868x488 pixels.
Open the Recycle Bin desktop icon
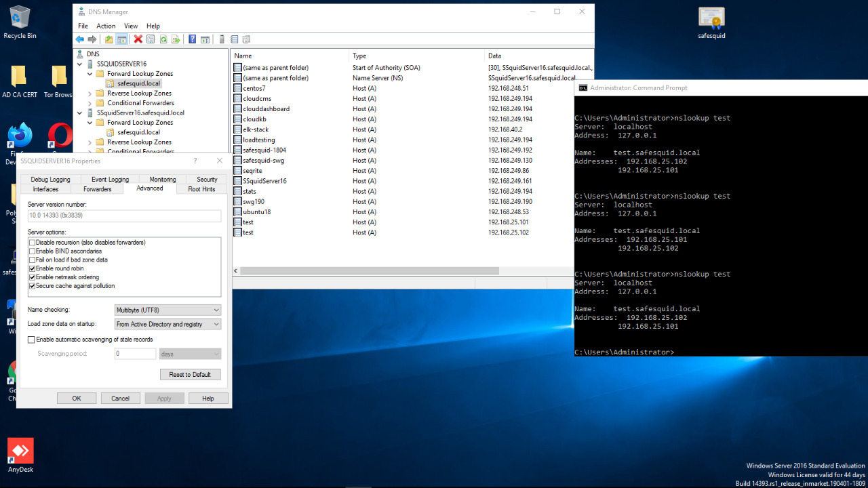pos(20,22)
